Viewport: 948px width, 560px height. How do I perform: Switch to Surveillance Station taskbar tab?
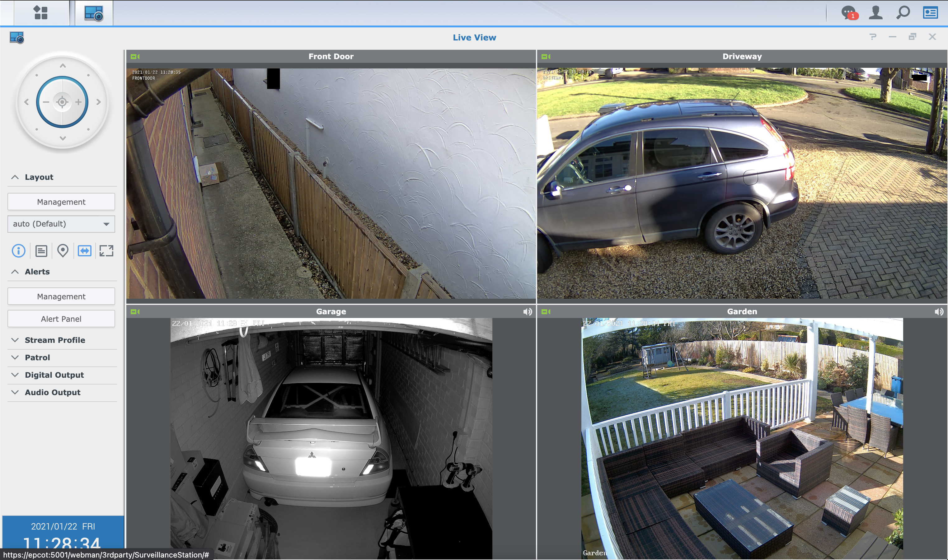94,13
